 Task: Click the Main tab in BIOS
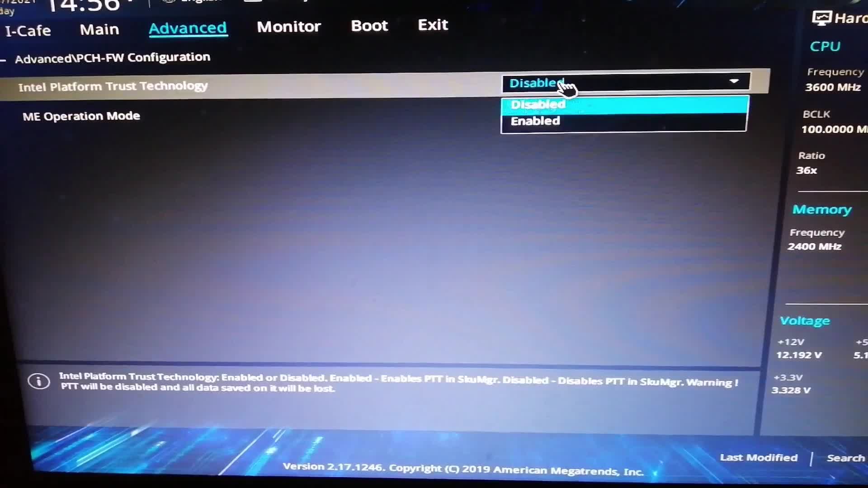[99, 28]
